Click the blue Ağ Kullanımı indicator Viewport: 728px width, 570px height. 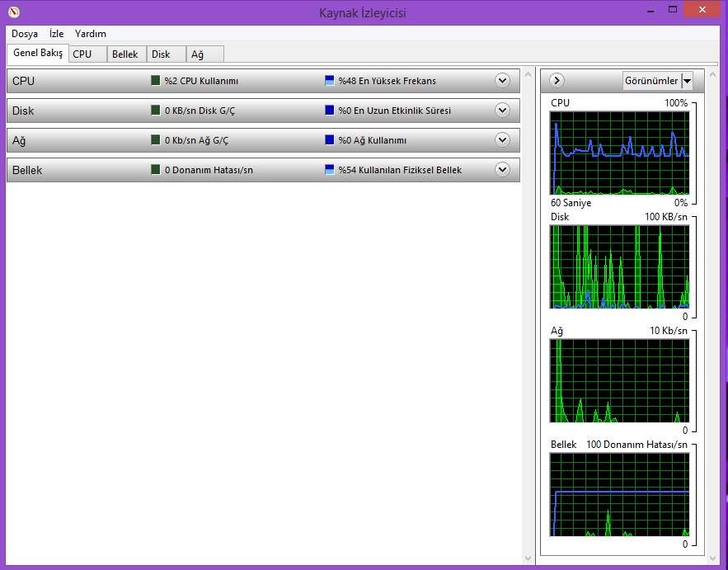(x=330, y=140)
